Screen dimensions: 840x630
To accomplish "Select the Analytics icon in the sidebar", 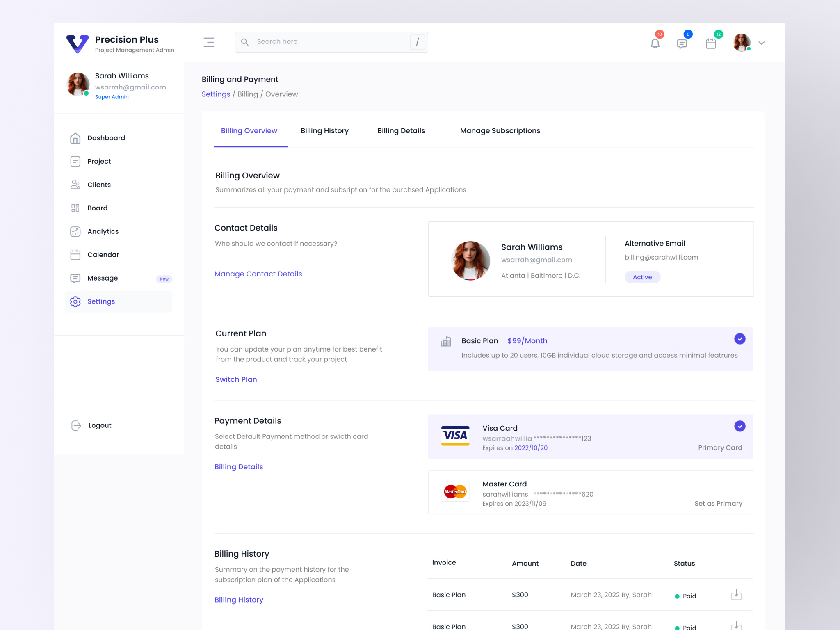I will (x=75, y=231).
